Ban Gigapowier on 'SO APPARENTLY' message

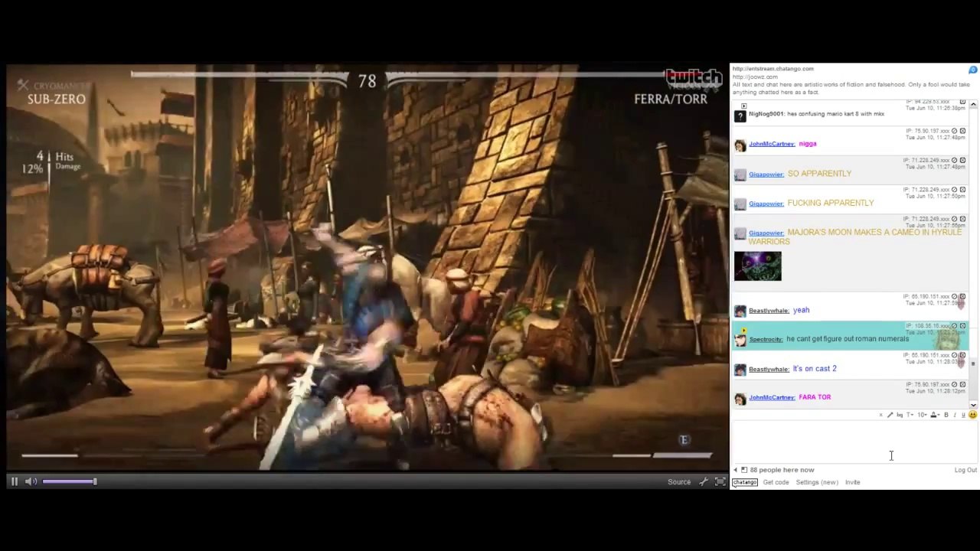pos(954,161)
